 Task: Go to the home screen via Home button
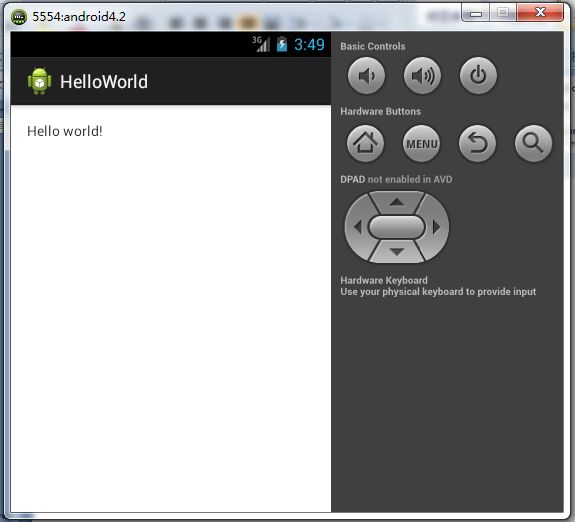click(365, 143)
